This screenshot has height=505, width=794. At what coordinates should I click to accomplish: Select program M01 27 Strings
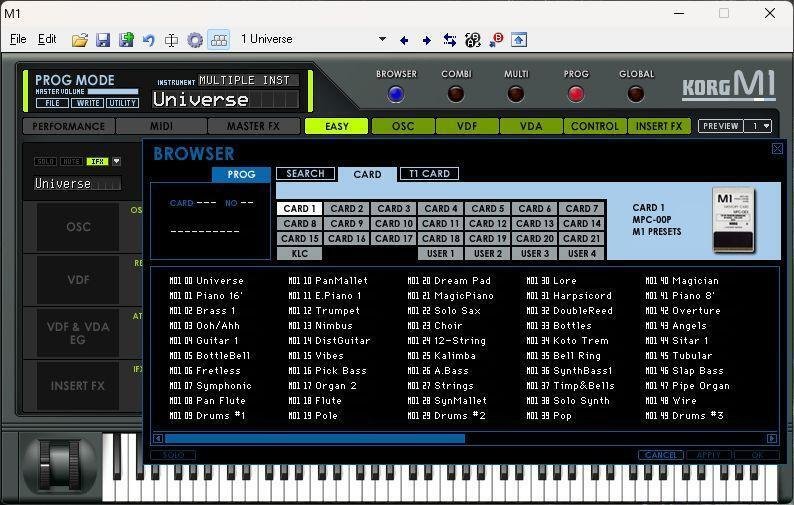pyautogui.click(x=440, y=385)
